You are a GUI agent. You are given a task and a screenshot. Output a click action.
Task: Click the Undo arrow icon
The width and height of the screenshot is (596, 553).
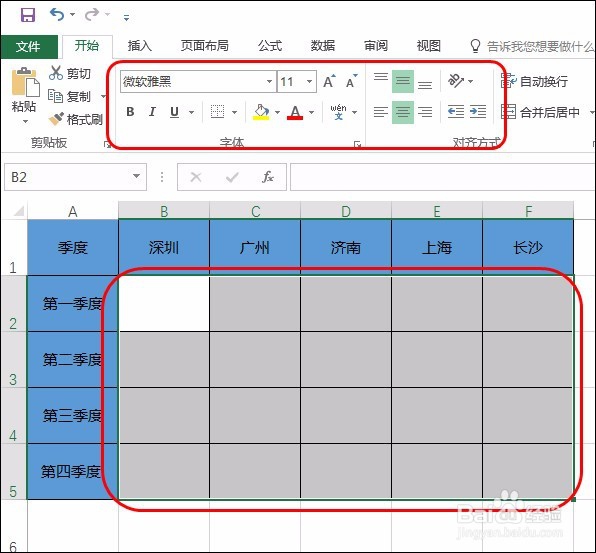[x=57, y=14]
